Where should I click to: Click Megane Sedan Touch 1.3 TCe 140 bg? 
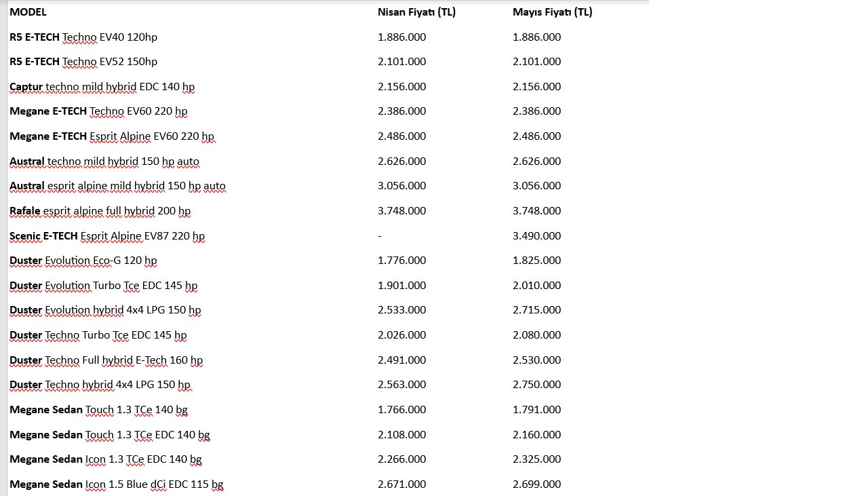click(99, 410)
